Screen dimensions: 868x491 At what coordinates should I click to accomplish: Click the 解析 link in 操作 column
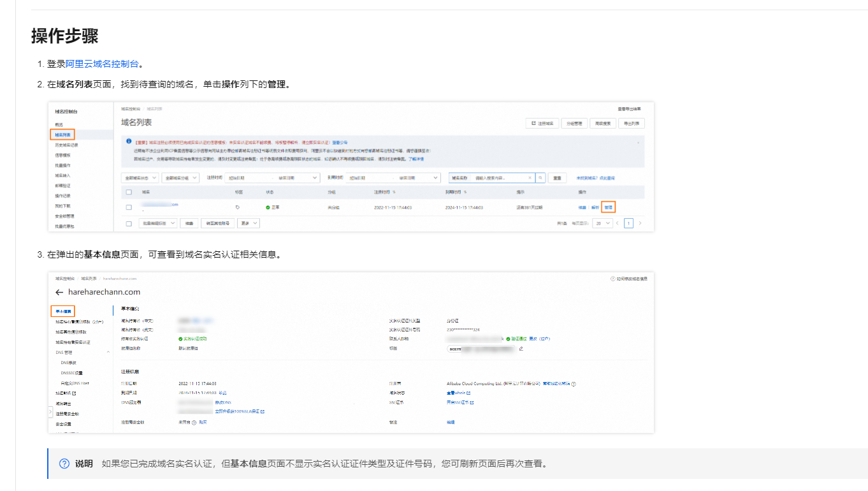[x=595, y=207]
